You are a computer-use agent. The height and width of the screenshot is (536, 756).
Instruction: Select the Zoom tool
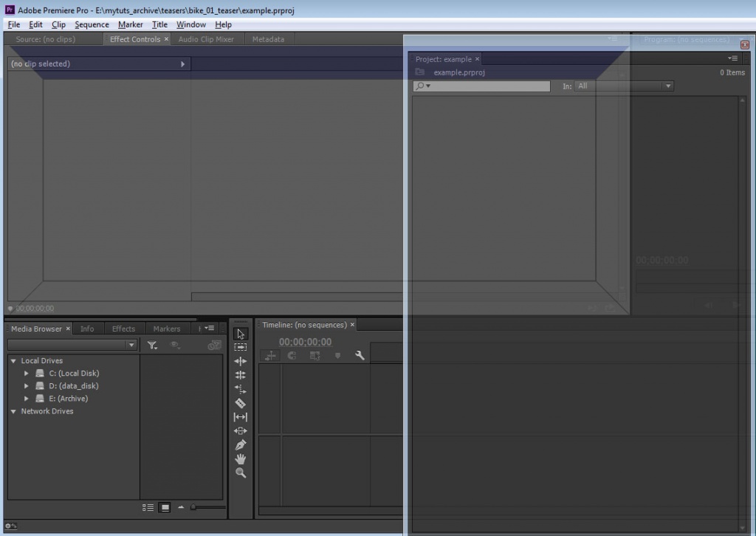[240, 473]
